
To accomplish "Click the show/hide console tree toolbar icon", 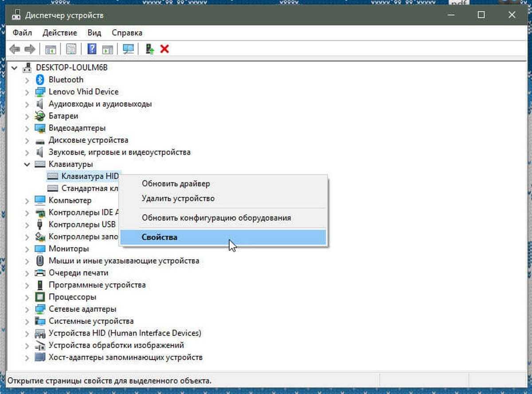I will [x=51, y=49].
